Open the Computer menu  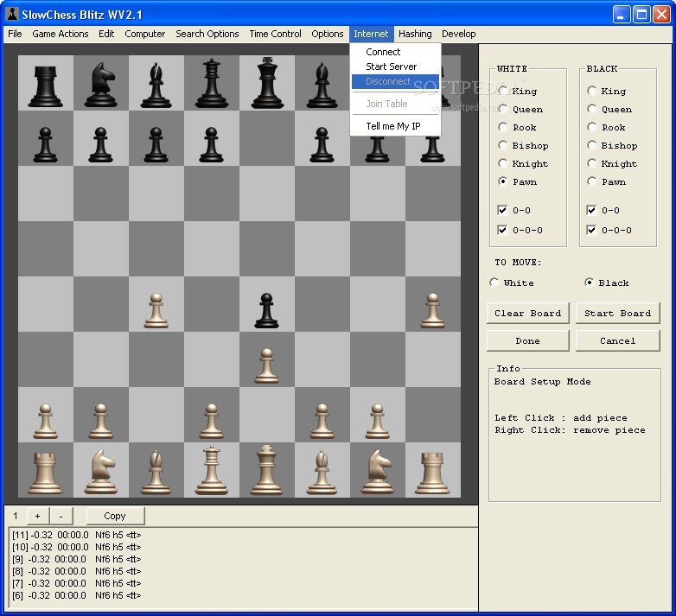coord(145,34)
